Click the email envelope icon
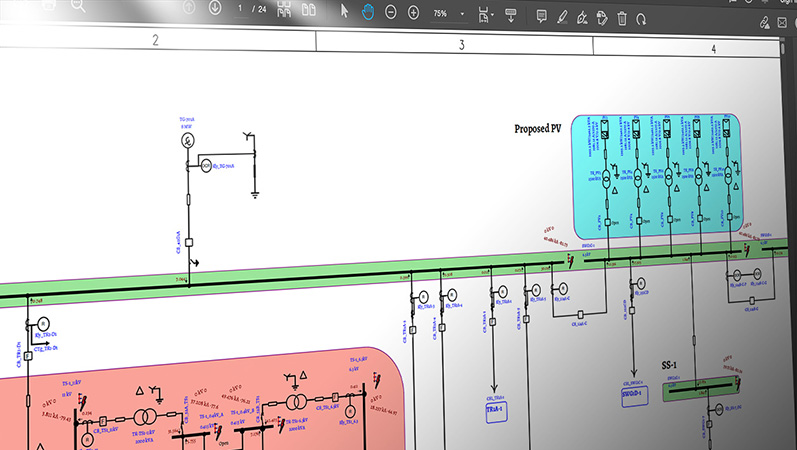The image size is (797, 450). (782, 23)
